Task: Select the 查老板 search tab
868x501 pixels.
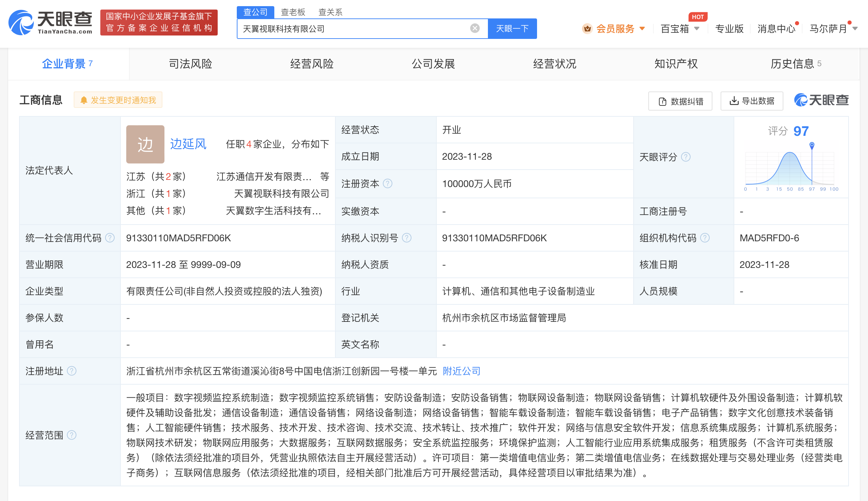Action: 293,12
